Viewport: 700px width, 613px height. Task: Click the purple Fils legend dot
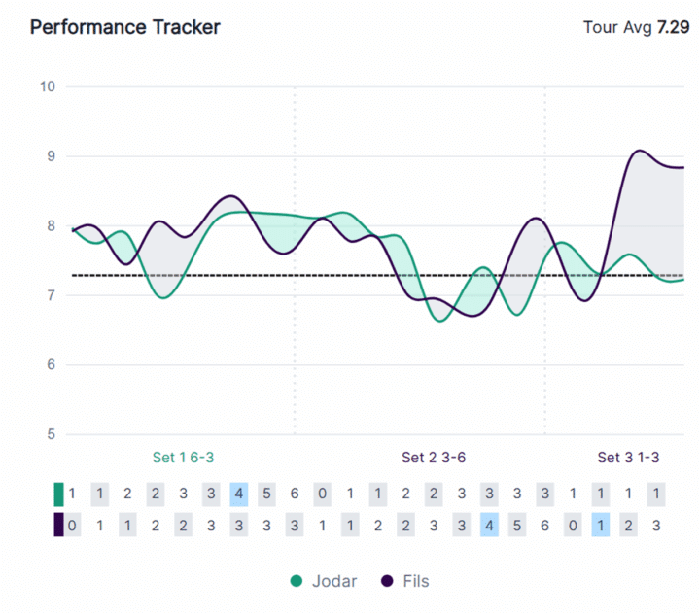click(388, 581)
